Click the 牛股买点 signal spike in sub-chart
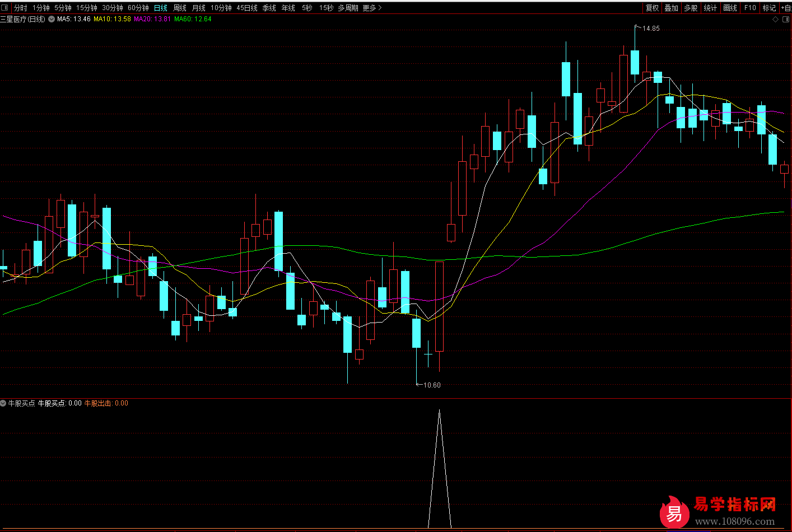Screen dimensions: 792x532 (439, 469)
